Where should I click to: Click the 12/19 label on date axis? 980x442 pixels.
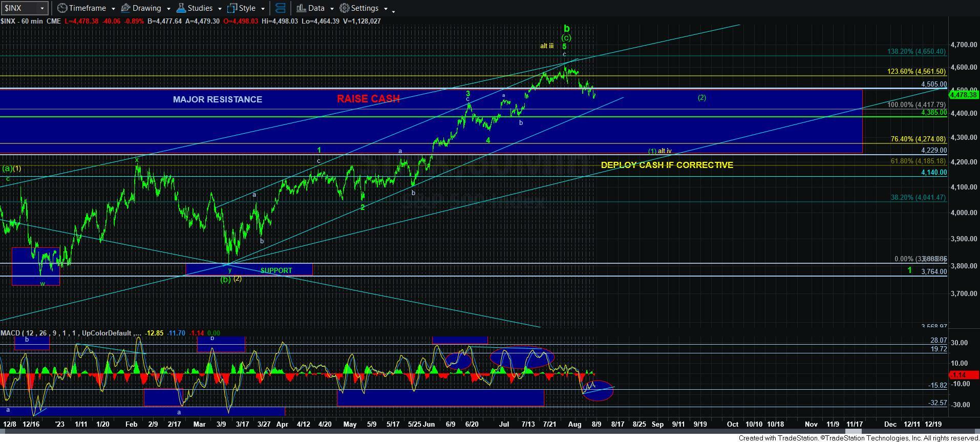click(x=933, y=424)
